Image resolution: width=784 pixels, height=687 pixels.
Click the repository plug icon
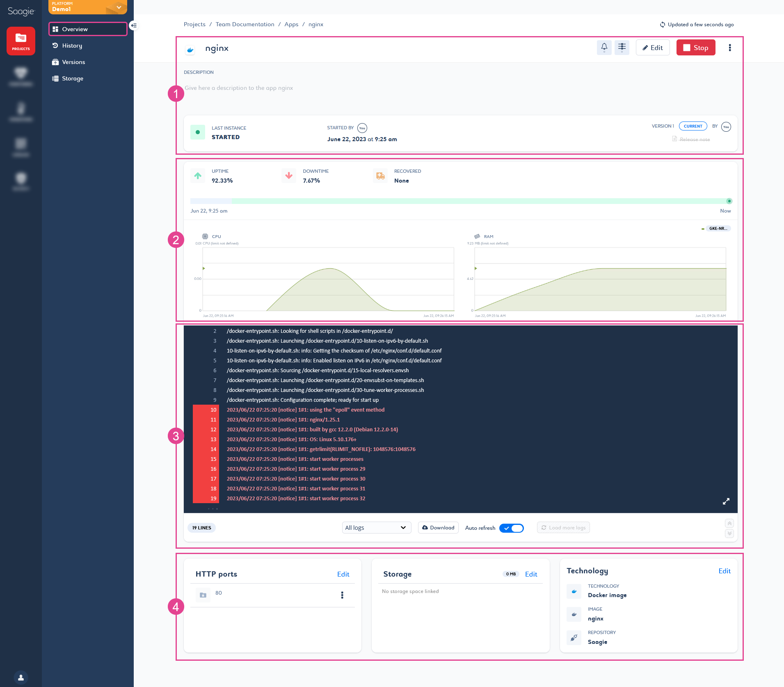point(574,638)
